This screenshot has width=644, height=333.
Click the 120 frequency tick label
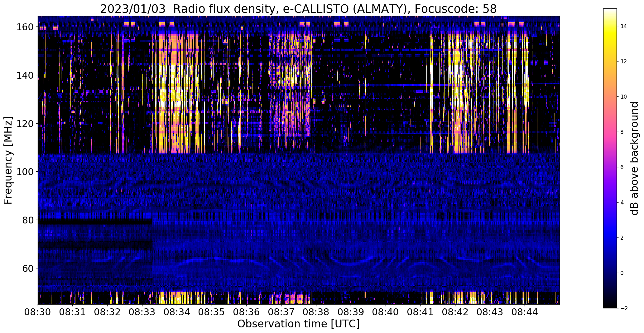25,124
